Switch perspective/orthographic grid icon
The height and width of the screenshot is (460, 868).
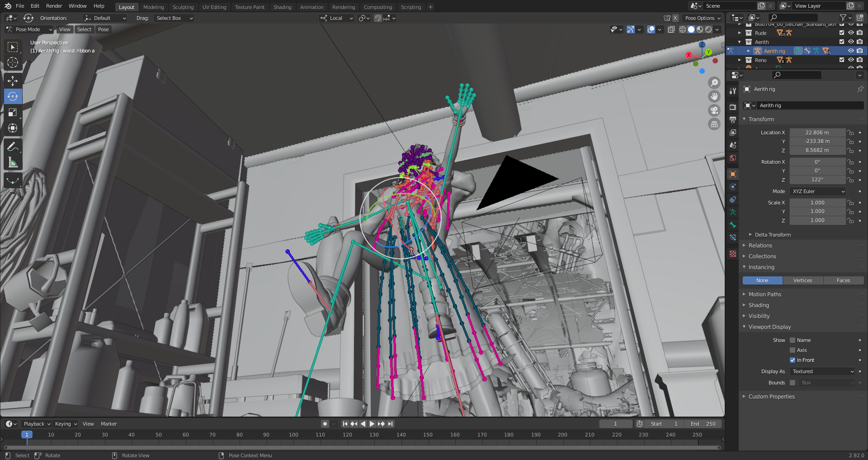(714, 124)
